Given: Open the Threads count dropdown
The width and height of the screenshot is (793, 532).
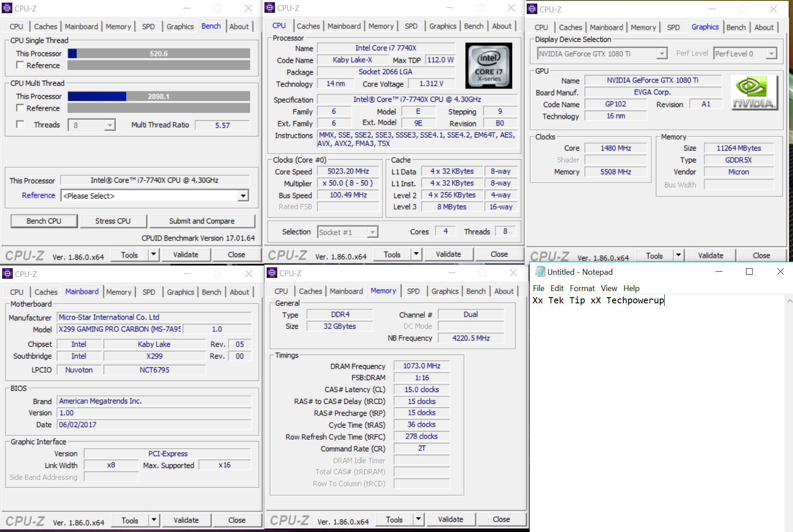Looking at the screenshot, I should click(110, 125).
